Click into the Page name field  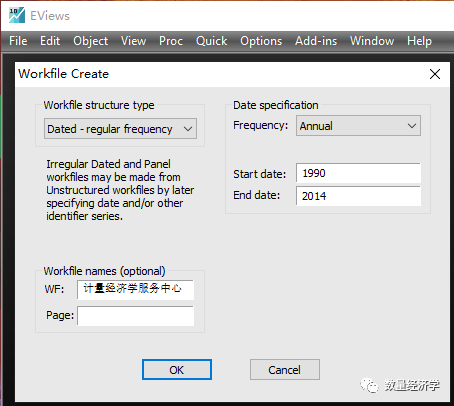pos(135,316)
